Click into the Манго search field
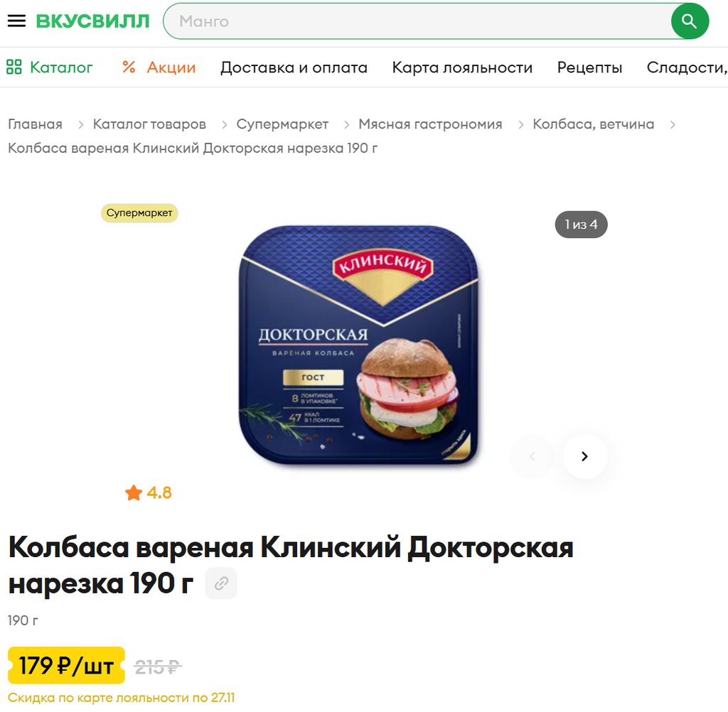 tap(418, 21)
